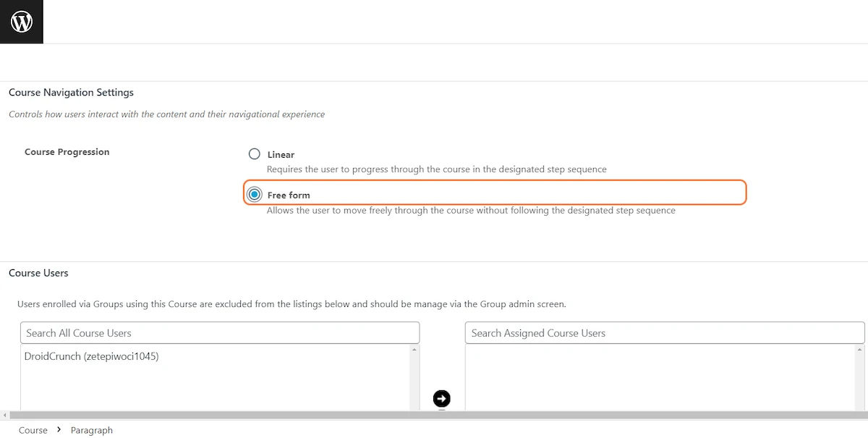868x438 pixels.
Task: Click the Free form description text
Action: (x=471, y=211)
